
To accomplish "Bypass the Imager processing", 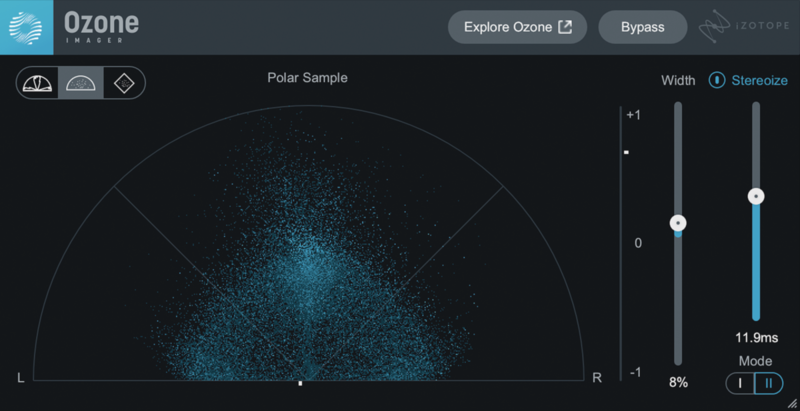I will 643,27.
